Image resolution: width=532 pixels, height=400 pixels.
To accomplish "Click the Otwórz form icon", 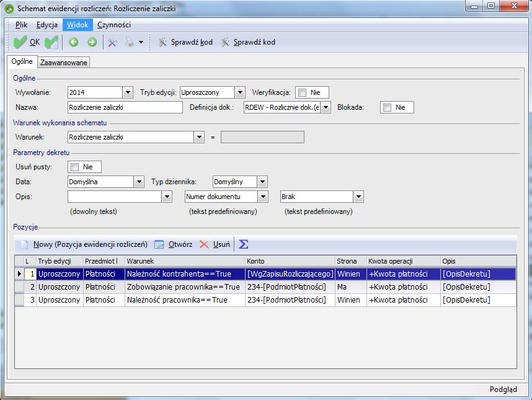I will tap(159, 244).
